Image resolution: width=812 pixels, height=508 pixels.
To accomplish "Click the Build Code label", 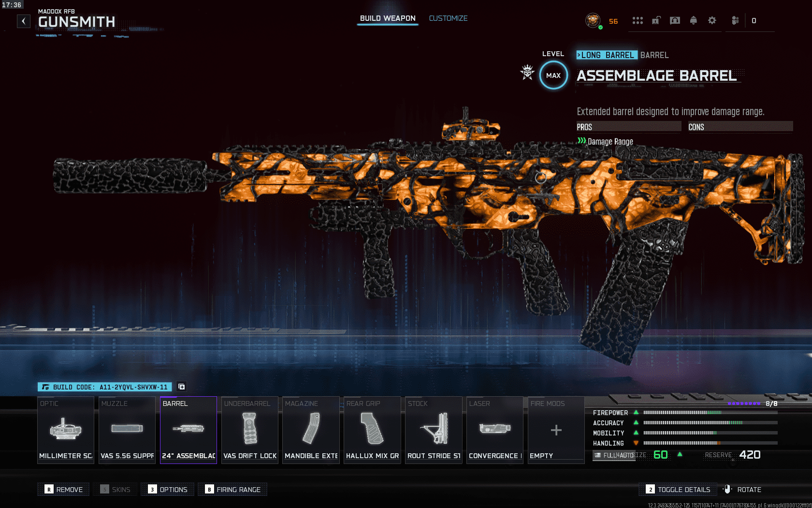I will click(105, 387).
